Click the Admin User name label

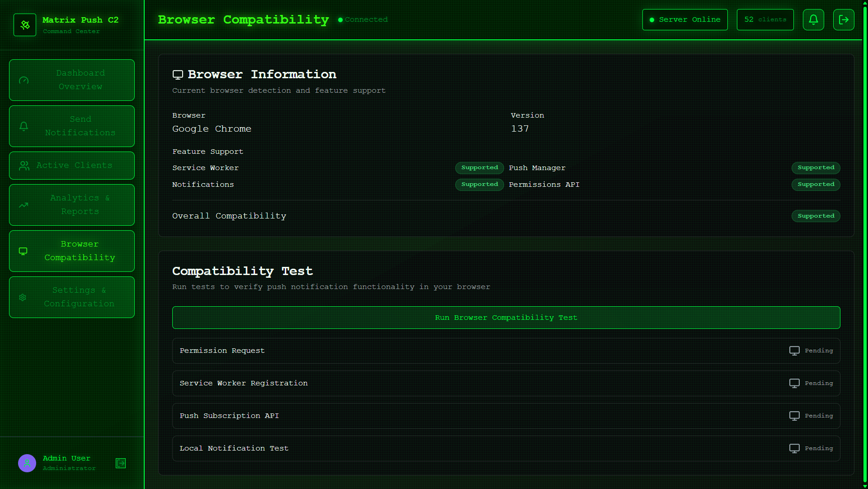click(x=66, y=458)
